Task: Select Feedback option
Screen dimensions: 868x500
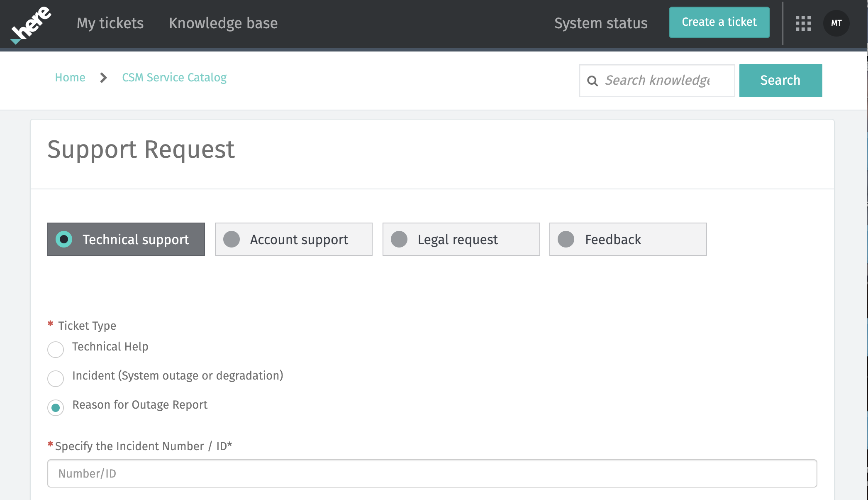Action: tap(628, 239)
